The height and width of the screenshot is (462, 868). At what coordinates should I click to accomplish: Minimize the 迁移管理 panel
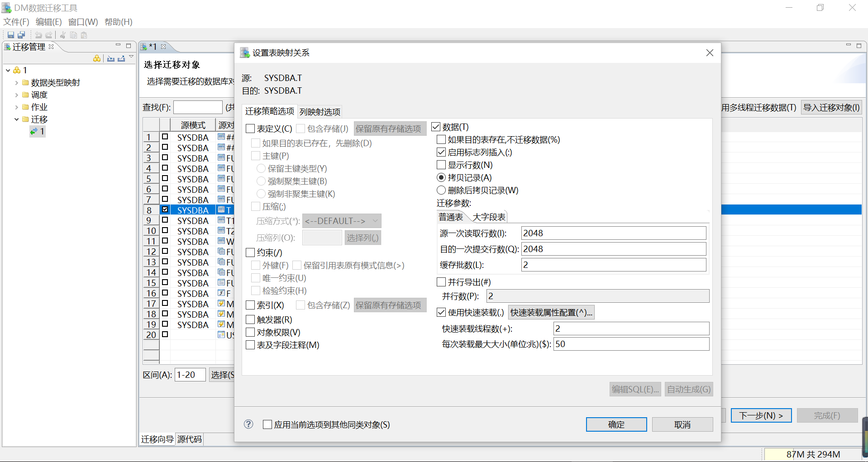point(118,45)
